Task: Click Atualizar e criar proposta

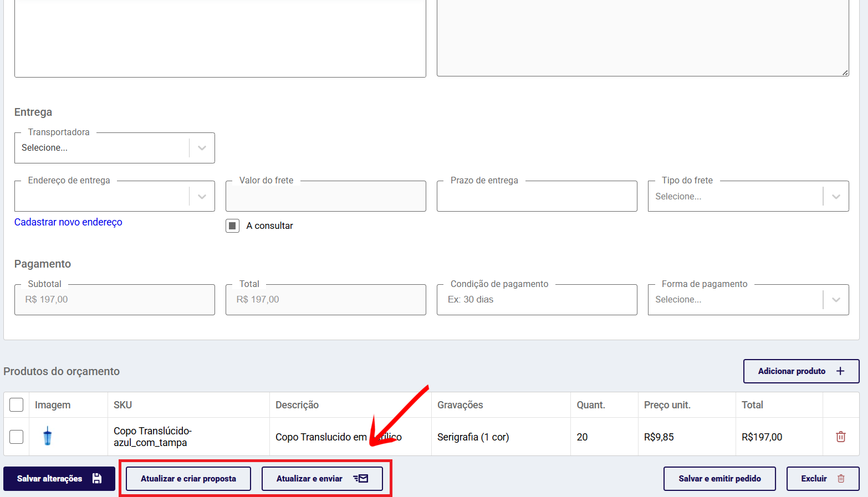Action: [188, 479]
